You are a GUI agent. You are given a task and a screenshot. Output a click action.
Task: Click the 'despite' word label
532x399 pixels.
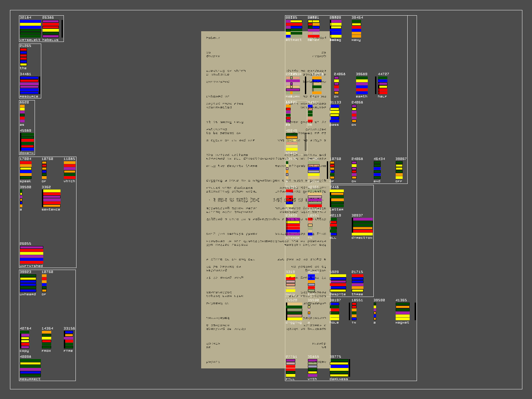tap(337, 294)
